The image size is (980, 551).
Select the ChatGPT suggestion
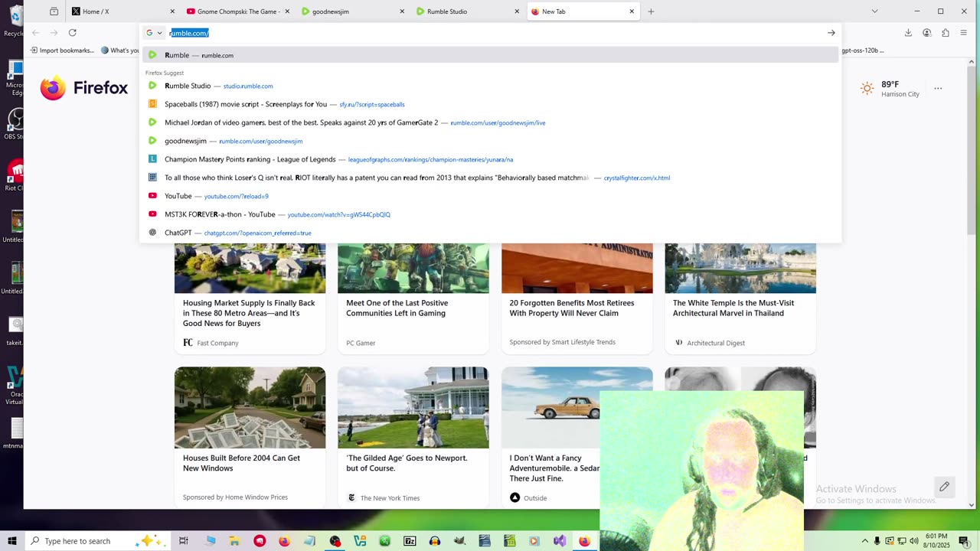(490, 233)
